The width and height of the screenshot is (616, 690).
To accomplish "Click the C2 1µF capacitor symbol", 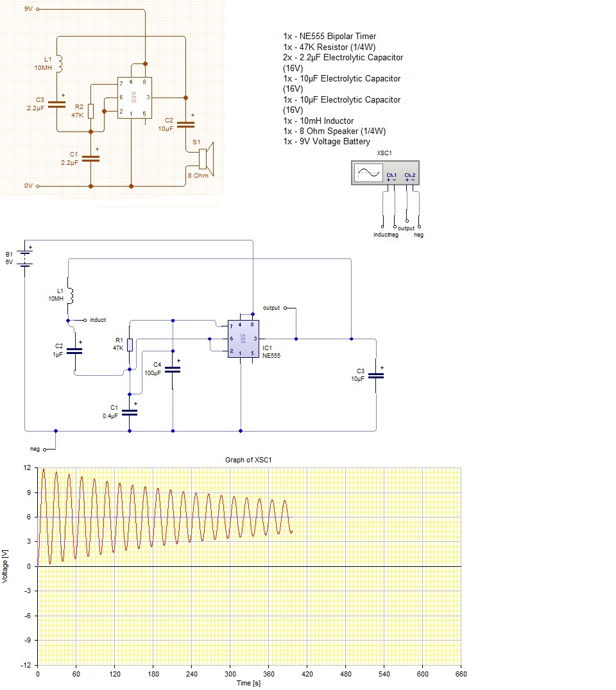I will pos(74,351).
